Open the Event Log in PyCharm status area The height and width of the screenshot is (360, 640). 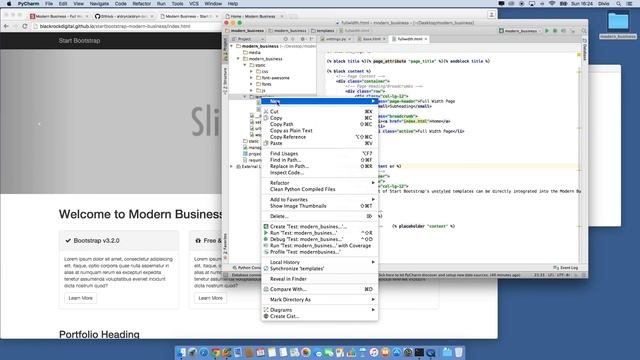566,268
